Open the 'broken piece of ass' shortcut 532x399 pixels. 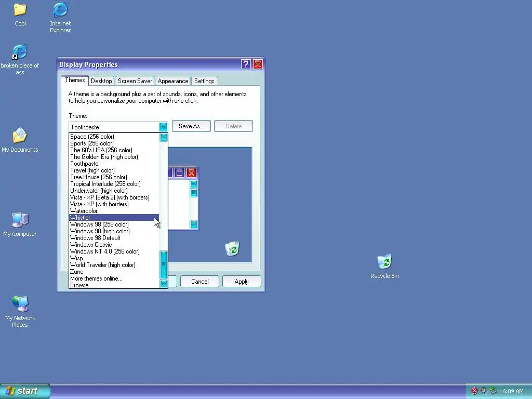coord(20,59)
